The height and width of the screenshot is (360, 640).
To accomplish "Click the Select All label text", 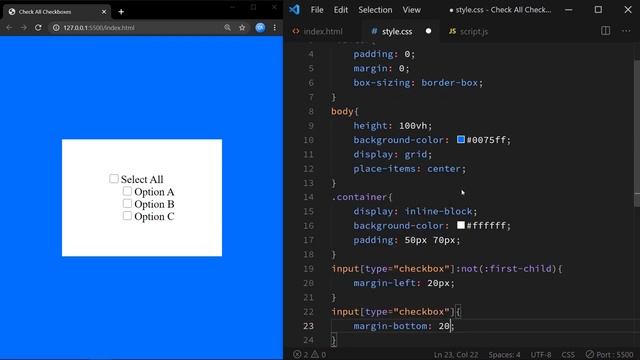I will (x=142, y=179).
